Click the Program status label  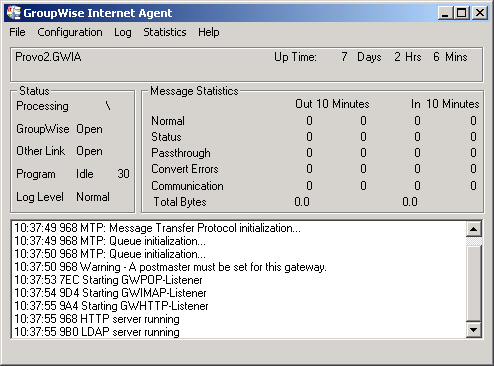point(36,174)
